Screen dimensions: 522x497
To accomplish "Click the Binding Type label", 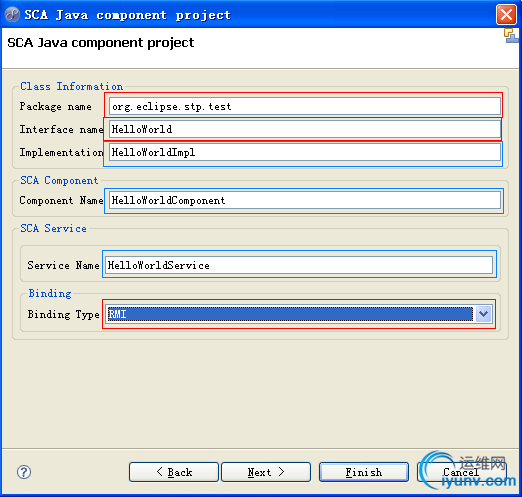I will click(63, 314).
